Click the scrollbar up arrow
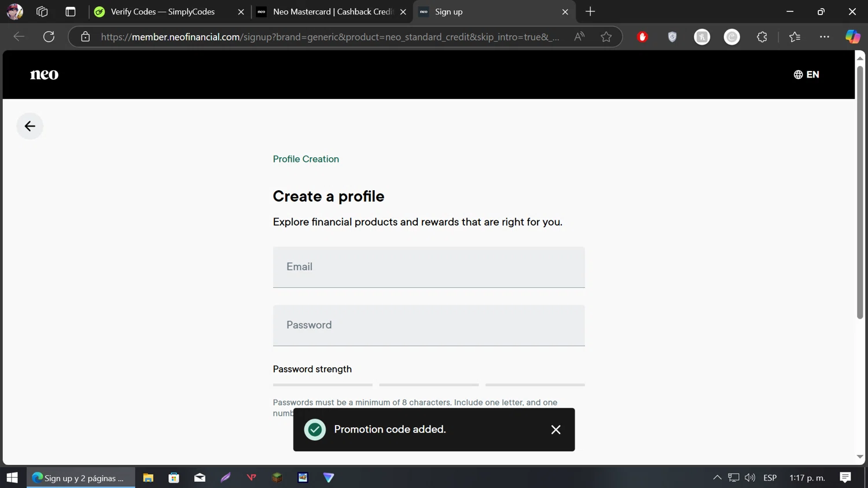The image size is (868, 488). tap(860, 58)
